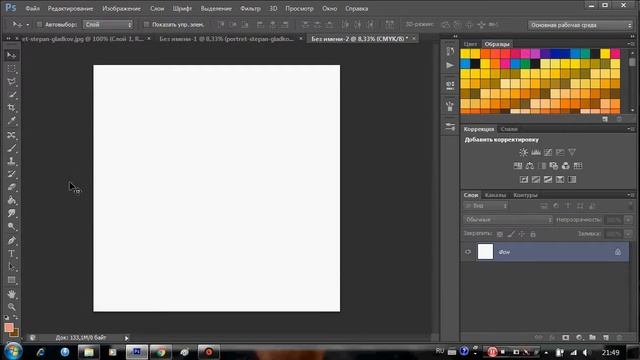Open the Слой auto-select dropdown
The width and height of the screenshot is (640, 360).
click(108, 24)
